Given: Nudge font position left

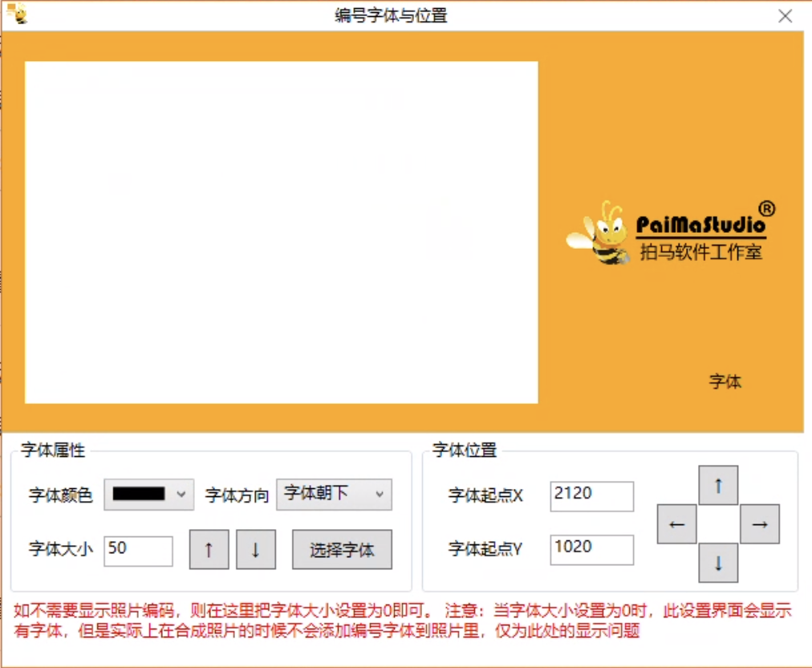Looking at the screenshot, I should [676, 524].
